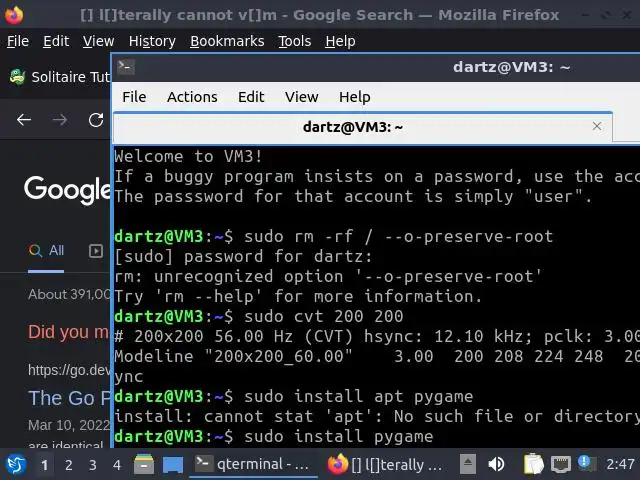
Task: Activate qterminal taskbar entry
Action: tap(253, 464)
